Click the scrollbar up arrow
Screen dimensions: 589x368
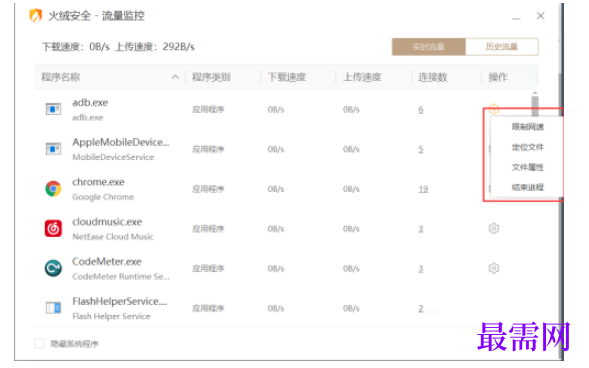[x=535, y=93]
